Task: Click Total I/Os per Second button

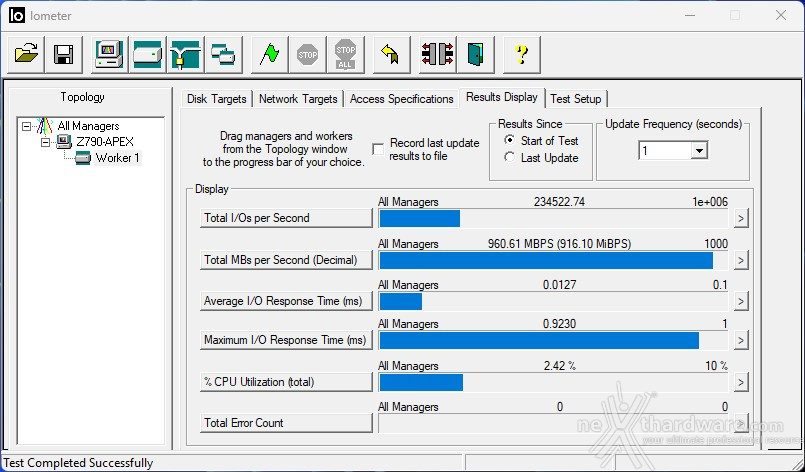Action: pyautogui.click(x=286, y=218)
